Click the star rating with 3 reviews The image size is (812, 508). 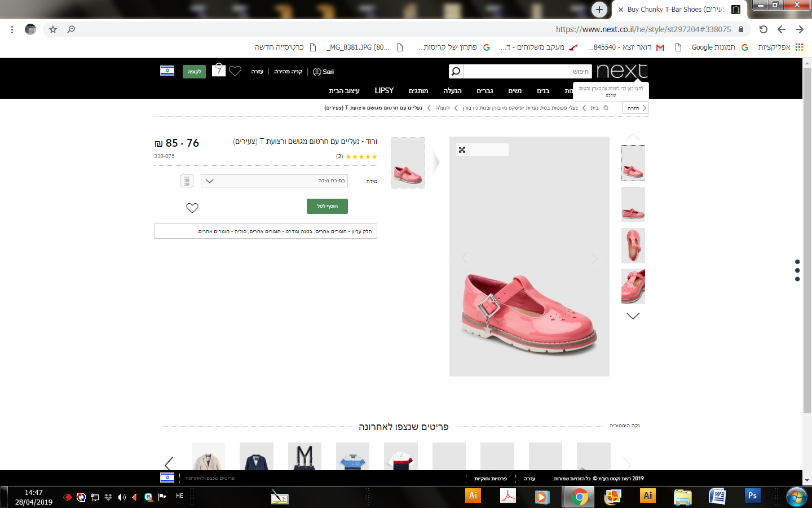pyautogui.click(x=356, y=156)
